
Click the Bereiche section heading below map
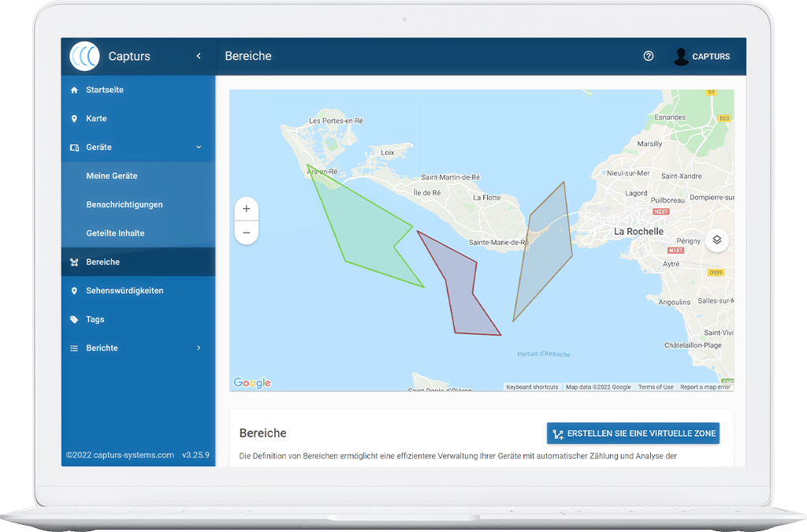(263, 433)
